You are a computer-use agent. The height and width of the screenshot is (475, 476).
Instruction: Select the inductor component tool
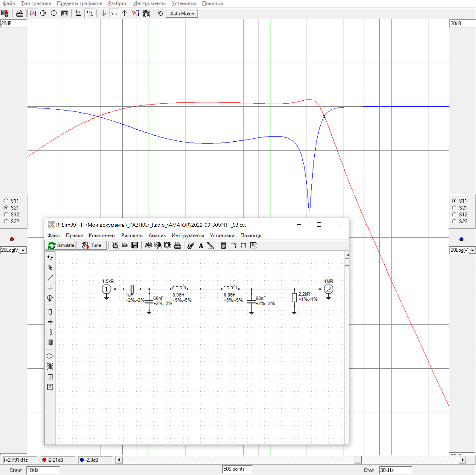point(50,332)
